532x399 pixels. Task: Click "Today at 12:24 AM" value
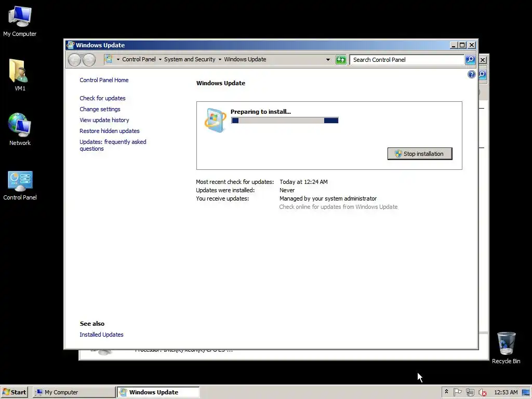tap(303, 182)
